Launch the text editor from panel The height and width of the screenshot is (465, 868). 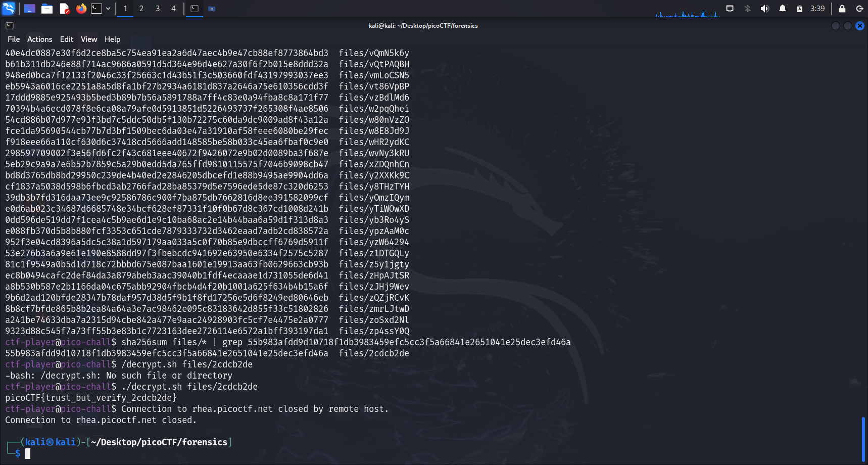click(x=64, y=9)
